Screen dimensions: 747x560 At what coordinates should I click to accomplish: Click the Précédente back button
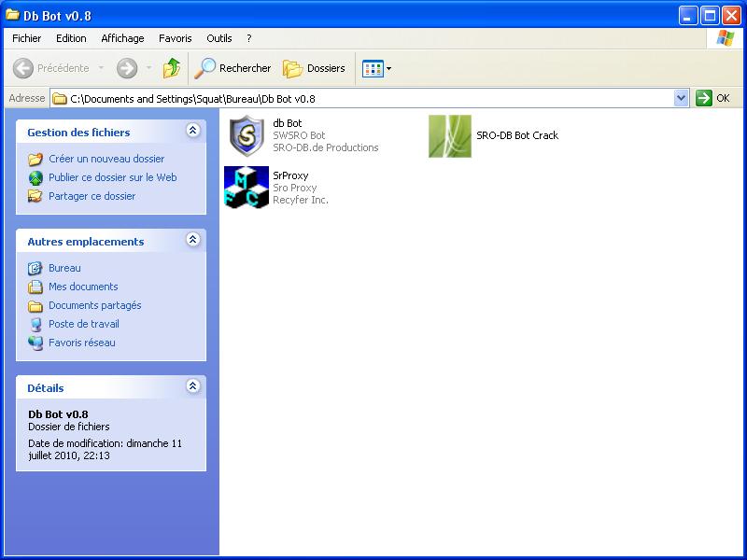tap(51, 68)
